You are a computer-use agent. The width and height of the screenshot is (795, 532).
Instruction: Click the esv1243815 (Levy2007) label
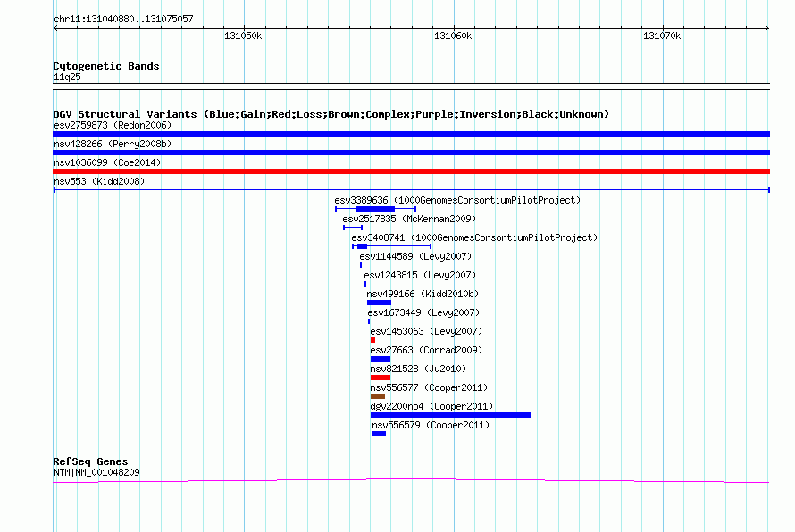(x=420, y=275)
